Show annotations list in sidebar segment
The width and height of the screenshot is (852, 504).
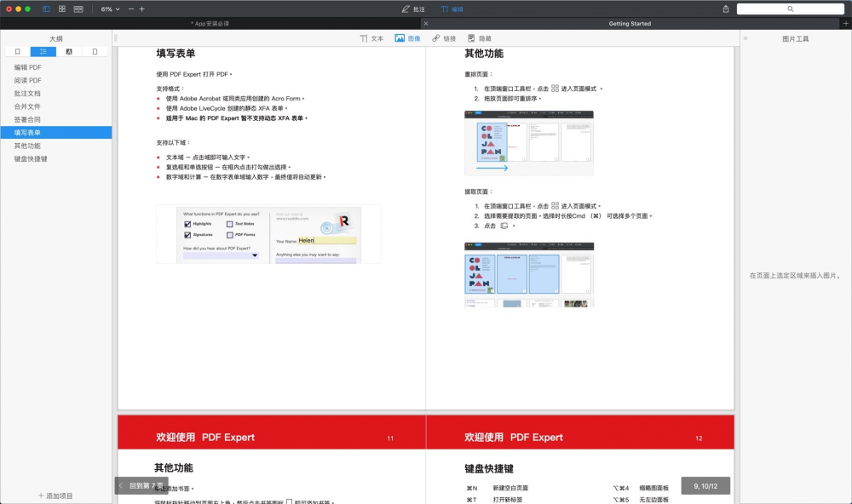tap(69, 52)
